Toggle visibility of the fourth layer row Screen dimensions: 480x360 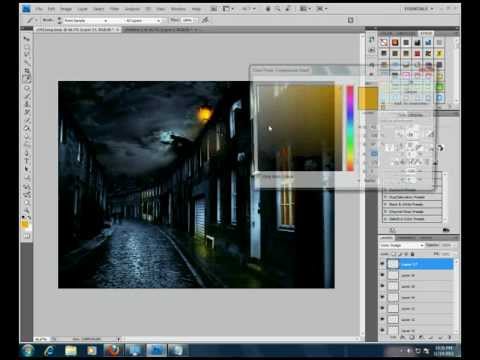[382, 297]
